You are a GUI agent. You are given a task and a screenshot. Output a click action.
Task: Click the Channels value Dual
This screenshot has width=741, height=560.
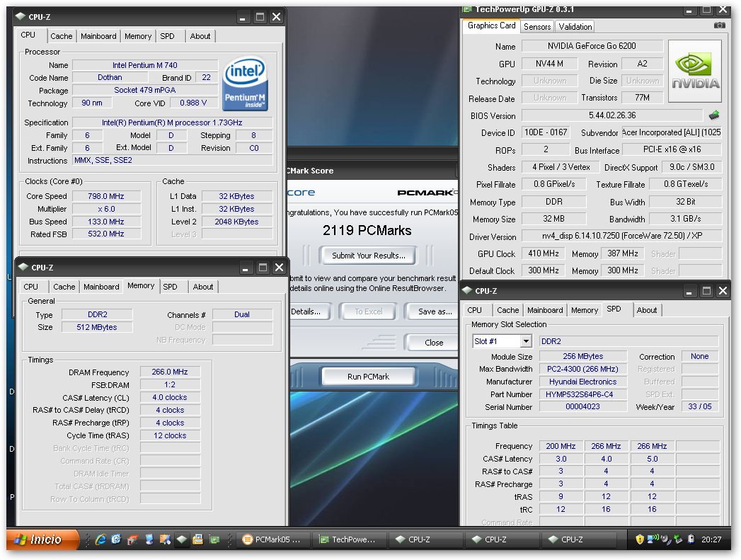(x=242, y=314)
